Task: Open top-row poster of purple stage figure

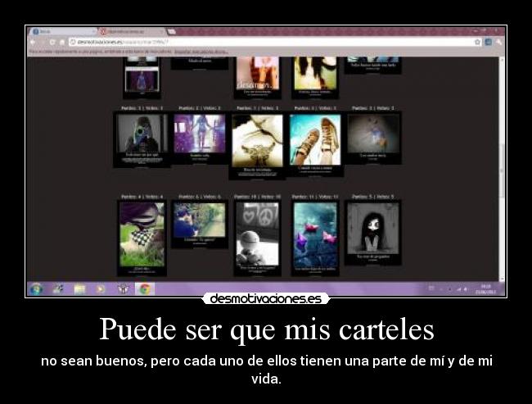Action: pos(142,78)
